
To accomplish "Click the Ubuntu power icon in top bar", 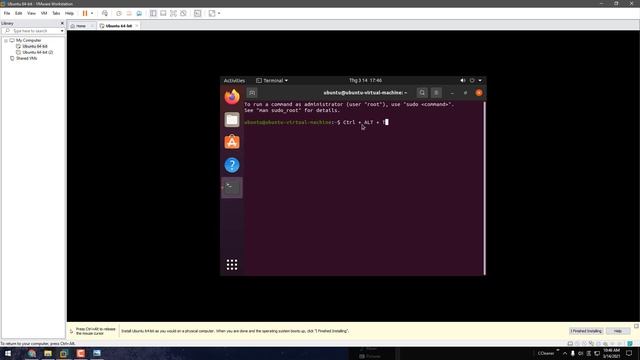I will coord(472,80).
